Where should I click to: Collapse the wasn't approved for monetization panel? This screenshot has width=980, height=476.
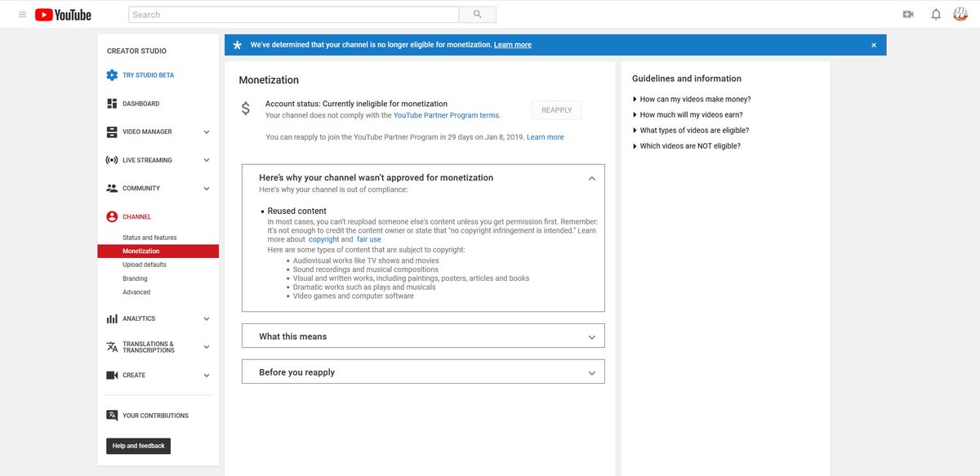592,178
